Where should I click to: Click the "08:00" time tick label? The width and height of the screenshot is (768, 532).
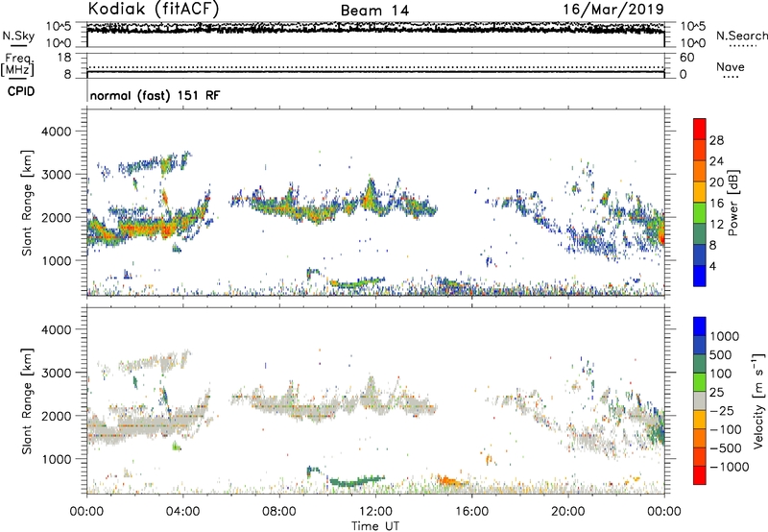pyautogui.click(x=278, y=512)
